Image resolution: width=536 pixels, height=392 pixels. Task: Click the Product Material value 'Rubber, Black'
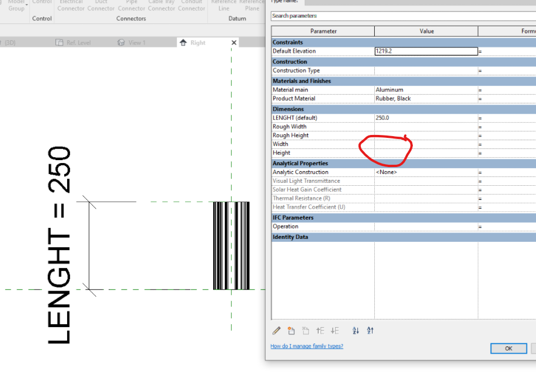coord(393,99)
